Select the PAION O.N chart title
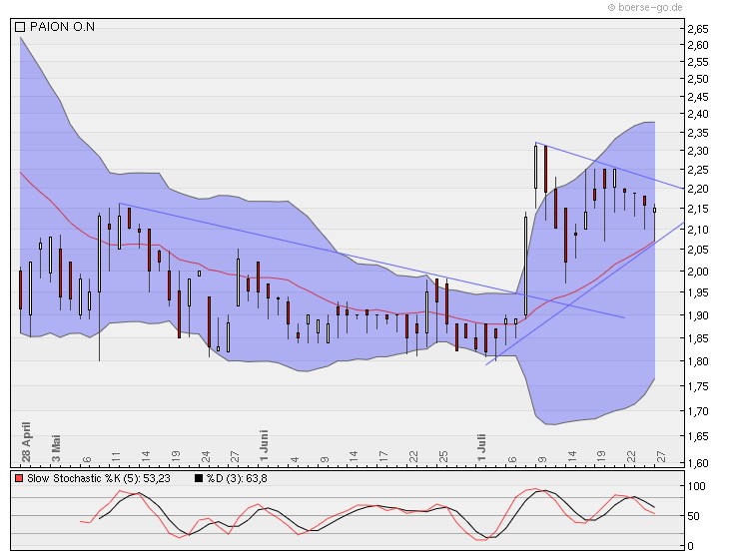This screenshot has width=729, height=560. click(x=62, y=27)
